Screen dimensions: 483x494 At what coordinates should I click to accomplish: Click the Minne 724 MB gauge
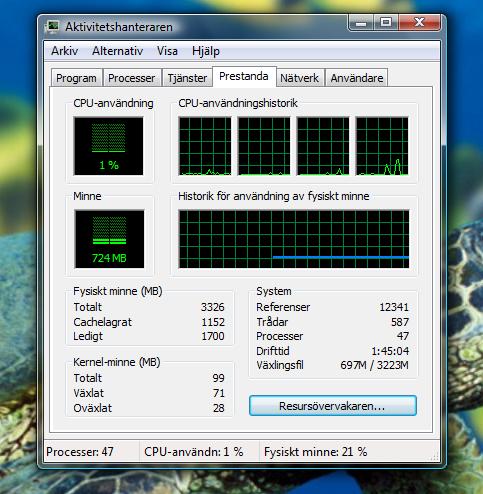109,239
